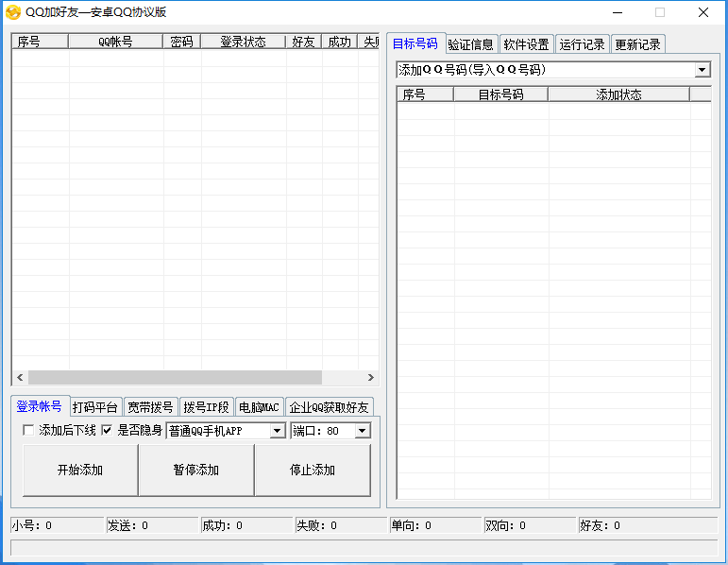Click the 好友 column header in account list
728x565 pixels.
pos(304,42)
